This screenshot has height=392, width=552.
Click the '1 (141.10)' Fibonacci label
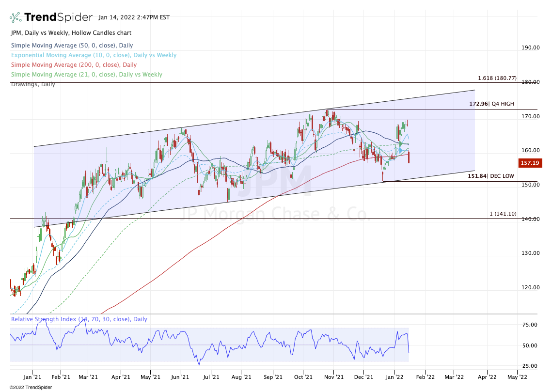[x=503, y=214]
